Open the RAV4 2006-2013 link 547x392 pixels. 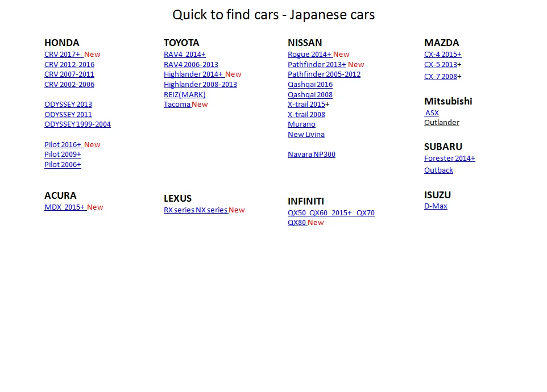click(190, 65)
